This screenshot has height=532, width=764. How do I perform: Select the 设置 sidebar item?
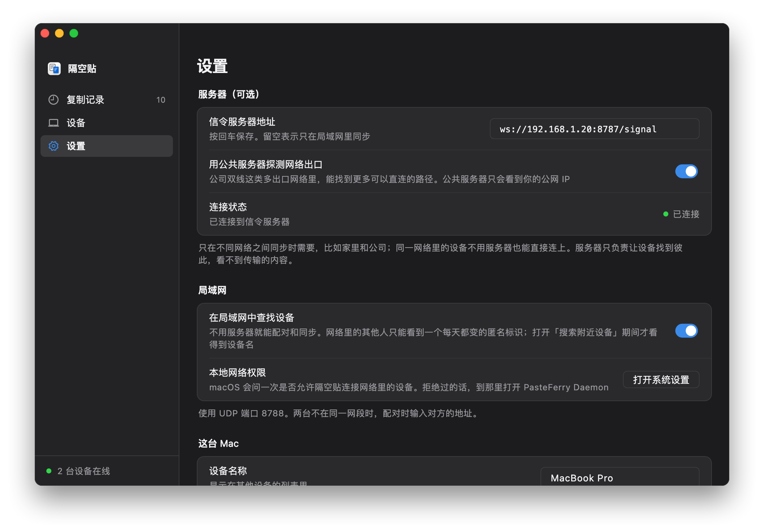[x=107, y=146]
